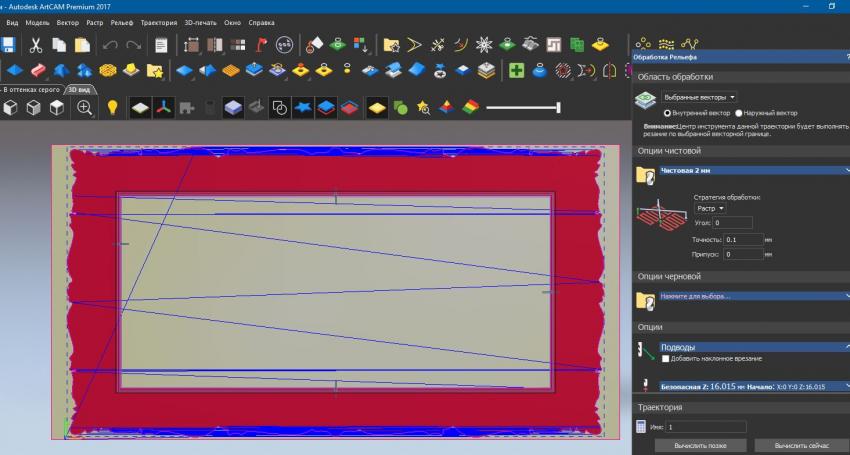Click the Save floppy disk icon

click(x=7, y=45)
